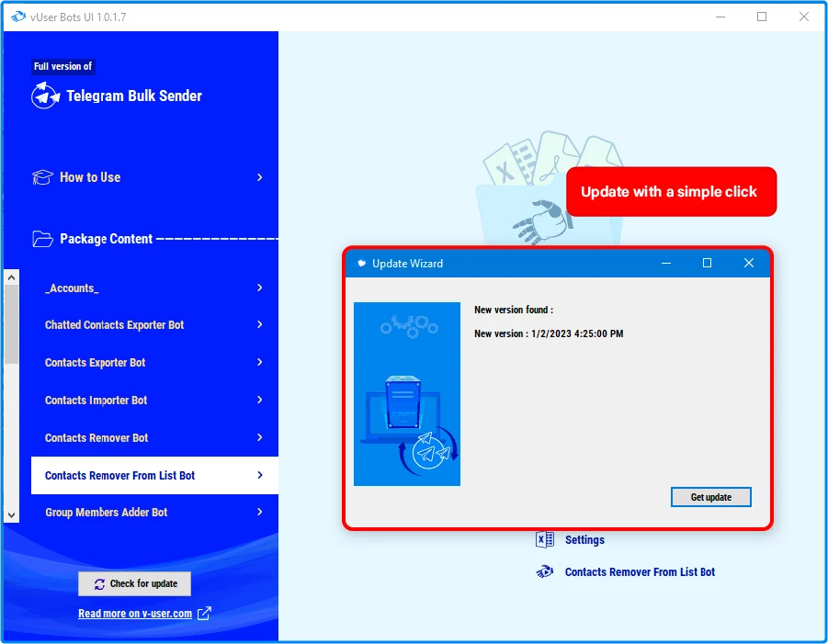Open the Read more on v-user.com link
The image size is (828, 644).
pos(135,614)
